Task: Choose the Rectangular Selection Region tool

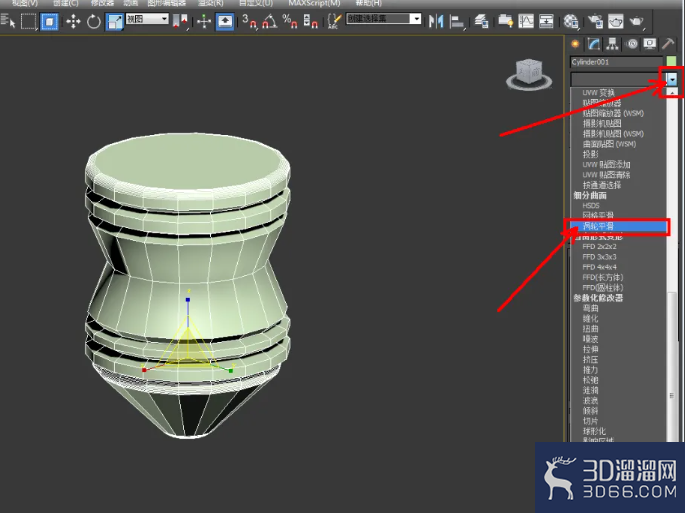Action: (x=29, y=21)
